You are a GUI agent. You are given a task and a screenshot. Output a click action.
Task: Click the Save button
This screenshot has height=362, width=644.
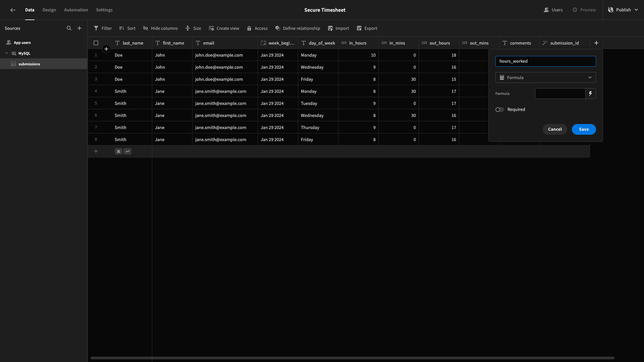click(x=584, y=129)
